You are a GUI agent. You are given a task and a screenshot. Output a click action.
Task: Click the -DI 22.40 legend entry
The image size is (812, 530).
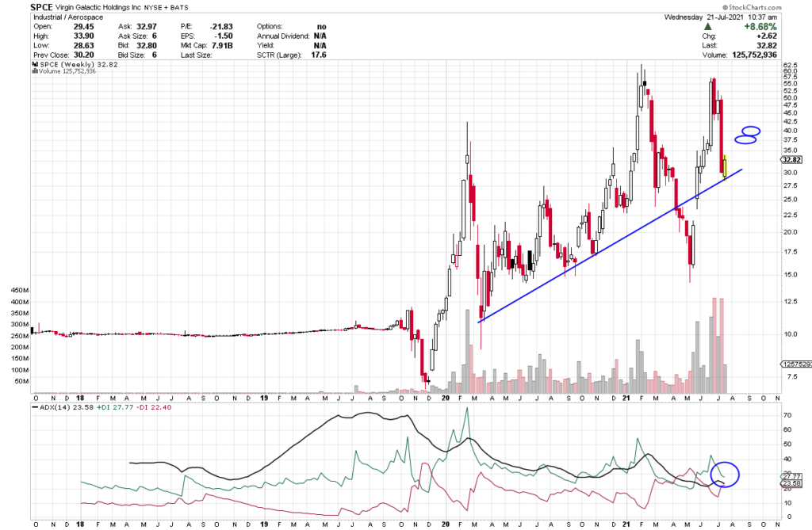coord(154,407)
